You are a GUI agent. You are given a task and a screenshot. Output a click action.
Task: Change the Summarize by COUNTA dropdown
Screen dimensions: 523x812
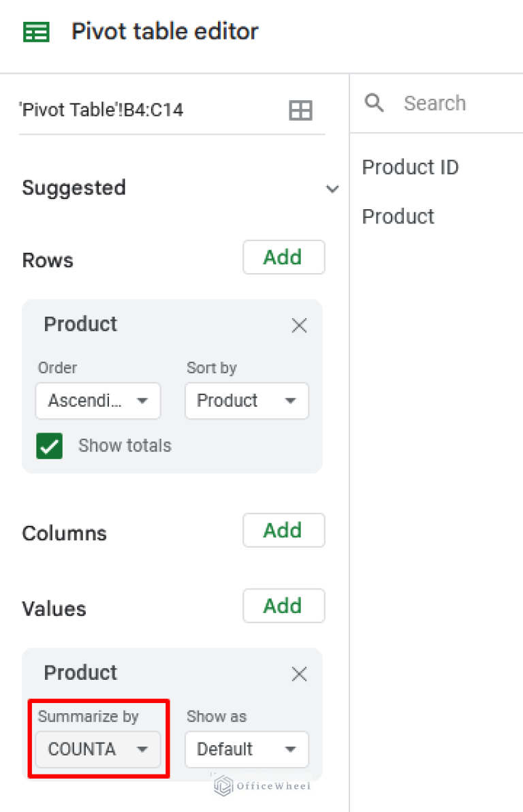point(97,749)
